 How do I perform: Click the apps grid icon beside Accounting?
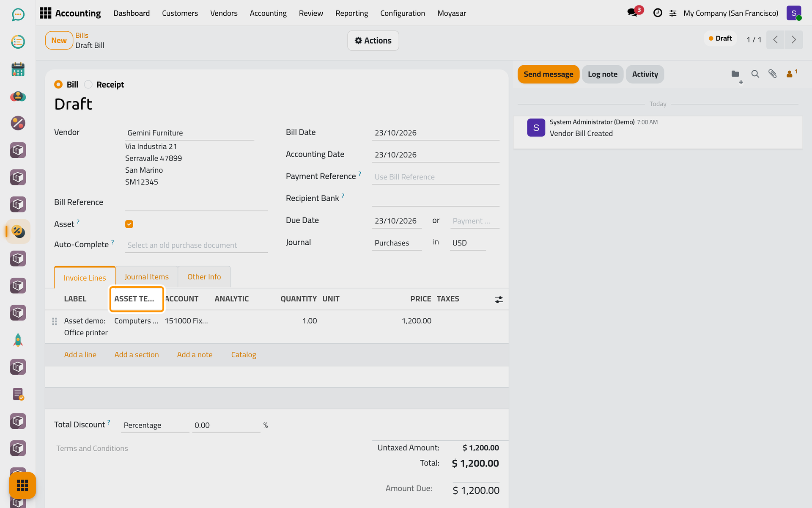pos(45,13)
